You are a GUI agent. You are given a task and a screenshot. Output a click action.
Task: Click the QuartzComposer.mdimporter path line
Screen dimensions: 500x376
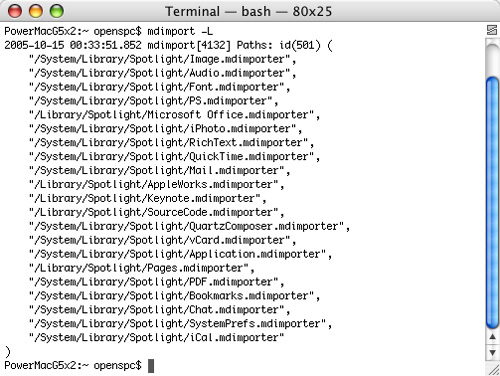pyautogui.click(x=189, y=226)
